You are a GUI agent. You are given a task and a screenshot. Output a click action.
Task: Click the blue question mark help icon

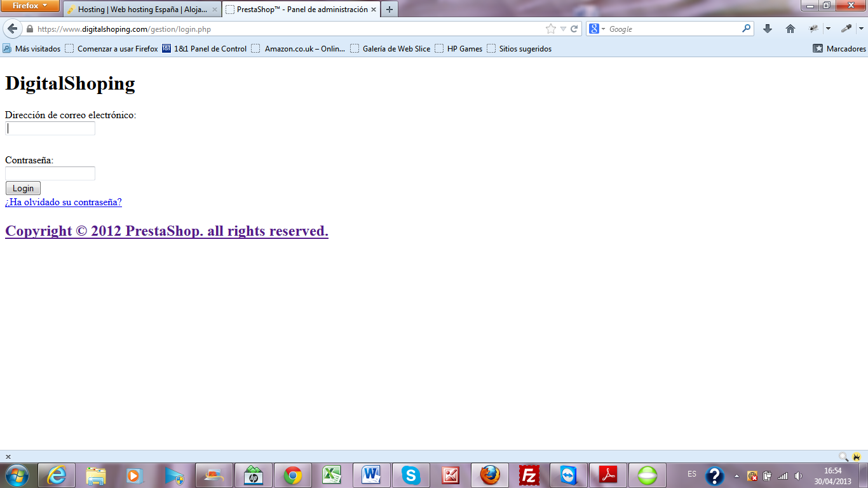click(715, 476)
